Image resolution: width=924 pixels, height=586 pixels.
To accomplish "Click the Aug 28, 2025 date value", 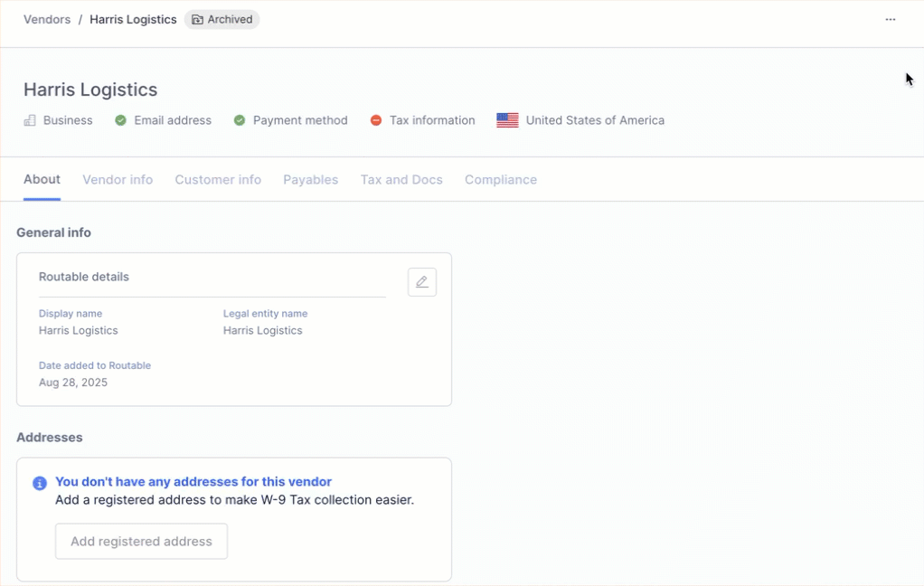I will [x=73, y=383].
